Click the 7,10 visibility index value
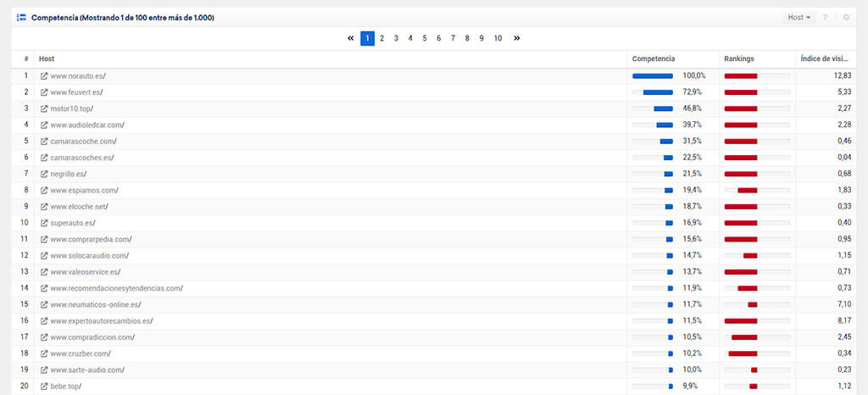868x395 pixels. [843, 304]
